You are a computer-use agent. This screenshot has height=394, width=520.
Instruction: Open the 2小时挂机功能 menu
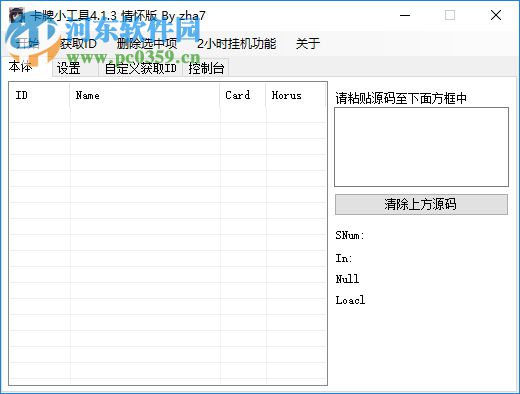(237, 44)
